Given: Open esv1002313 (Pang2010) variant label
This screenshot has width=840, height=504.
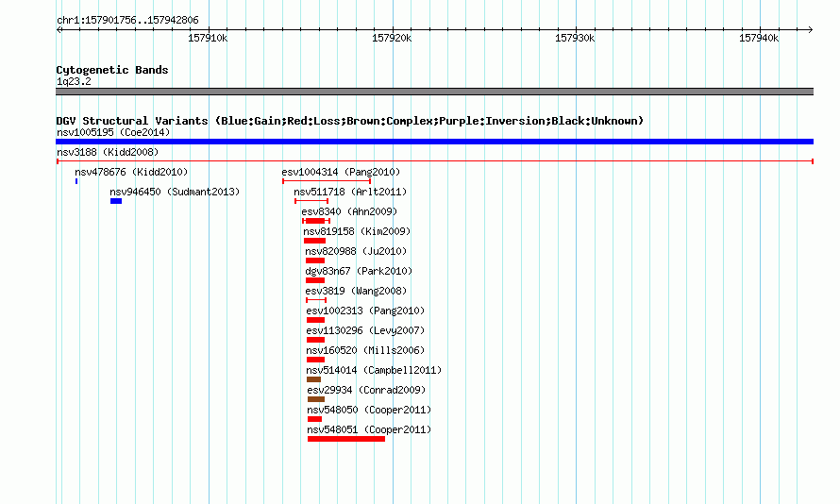Looking at the screenshot, I should (x=365, y=311).
